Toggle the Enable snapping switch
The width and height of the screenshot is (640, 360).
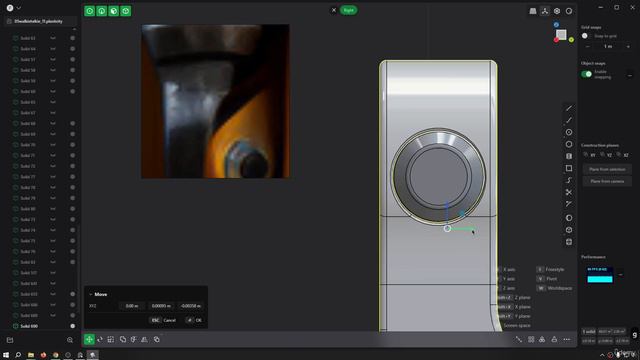(587, 74)
